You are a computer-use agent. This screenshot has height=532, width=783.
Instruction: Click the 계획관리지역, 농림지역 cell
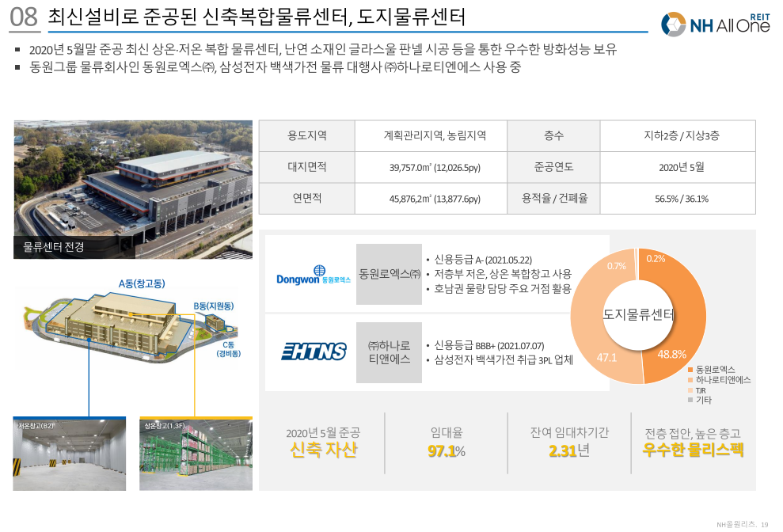pos(431,136)
